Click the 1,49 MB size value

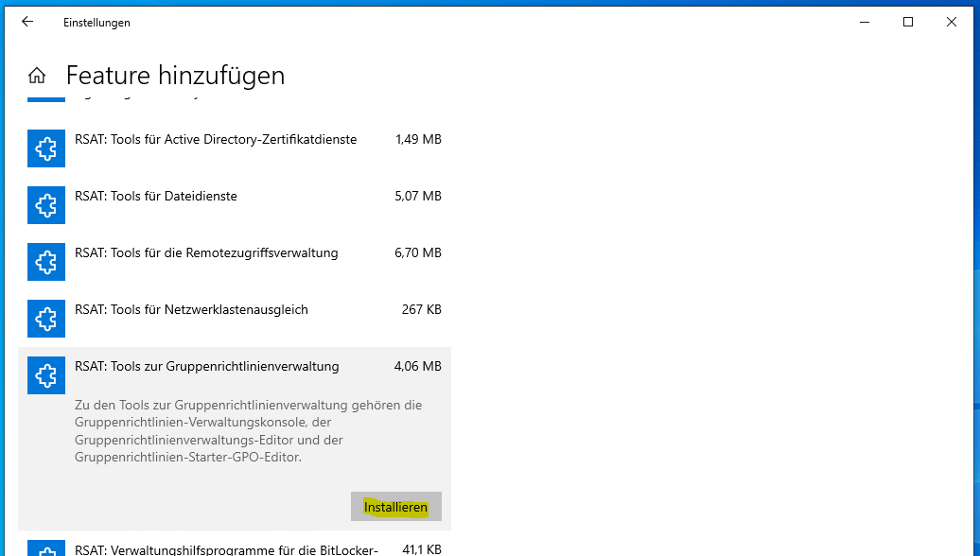pos(418,139)
